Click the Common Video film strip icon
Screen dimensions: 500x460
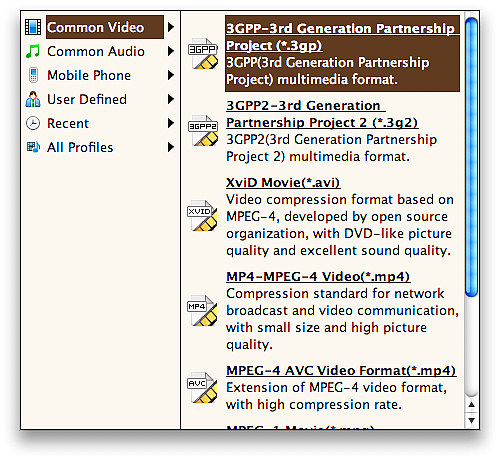(x=33, y=27)
